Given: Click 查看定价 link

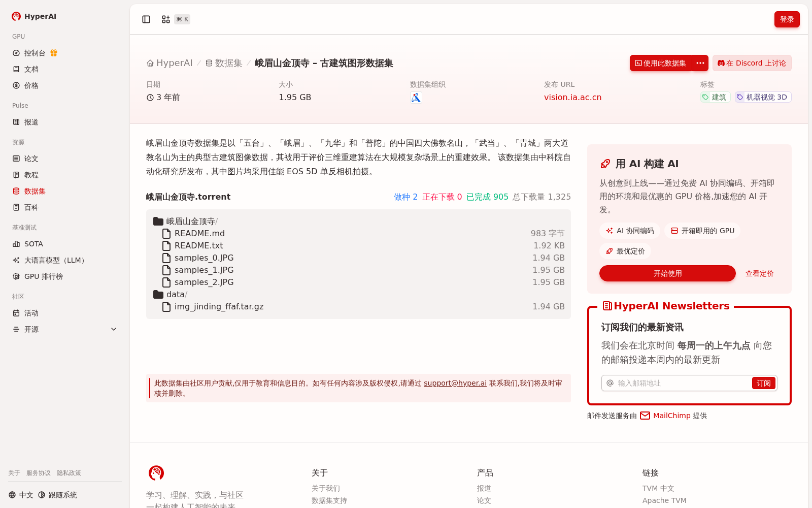Looking at the screenshot, I should click(759, 273).
